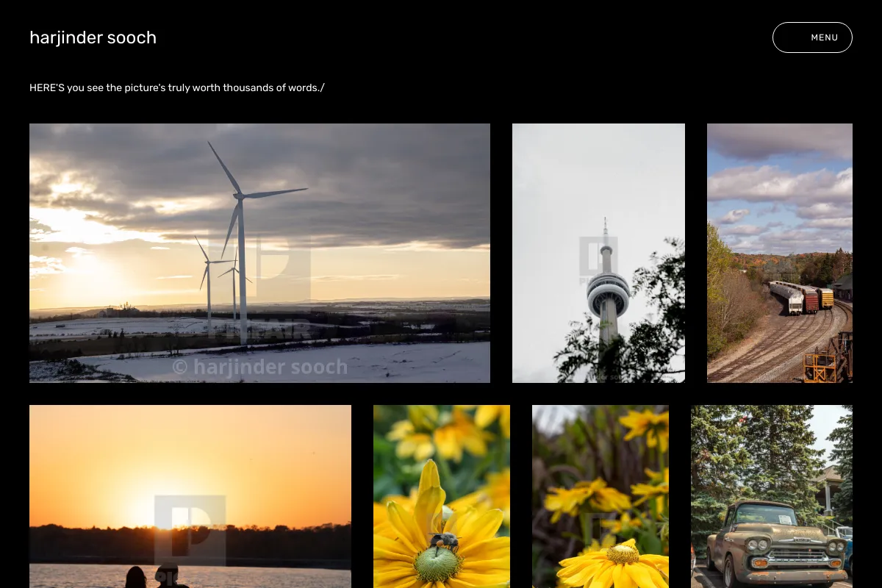Viewport: 882px width, 588px height.
Task: Click the CN Tower observation pod
Action: click(x=608, y=293)
